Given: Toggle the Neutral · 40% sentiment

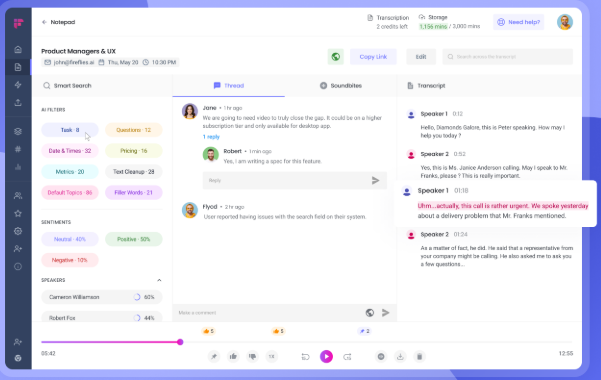Looking at the screenshot, I should point(70,239).
